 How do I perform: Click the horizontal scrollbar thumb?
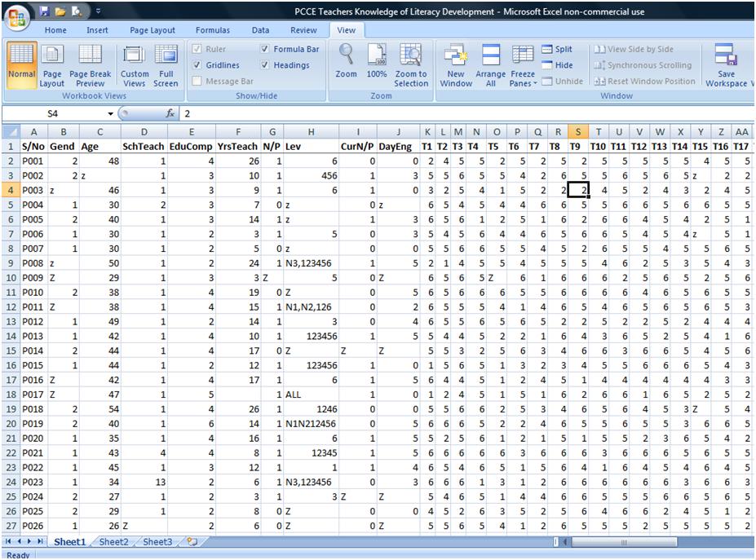pyautogui.click(x=624, y=542)
